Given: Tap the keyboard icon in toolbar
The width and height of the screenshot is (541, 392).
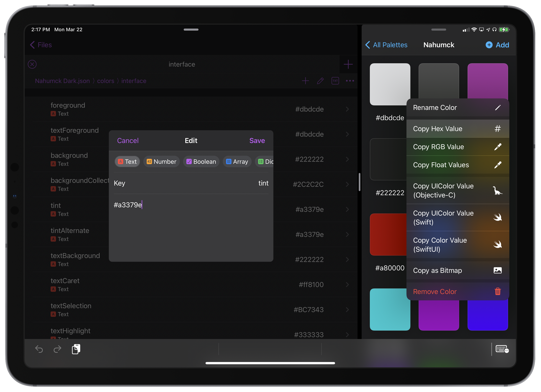Looking at the screenshot, I should (x=502, y=349).
